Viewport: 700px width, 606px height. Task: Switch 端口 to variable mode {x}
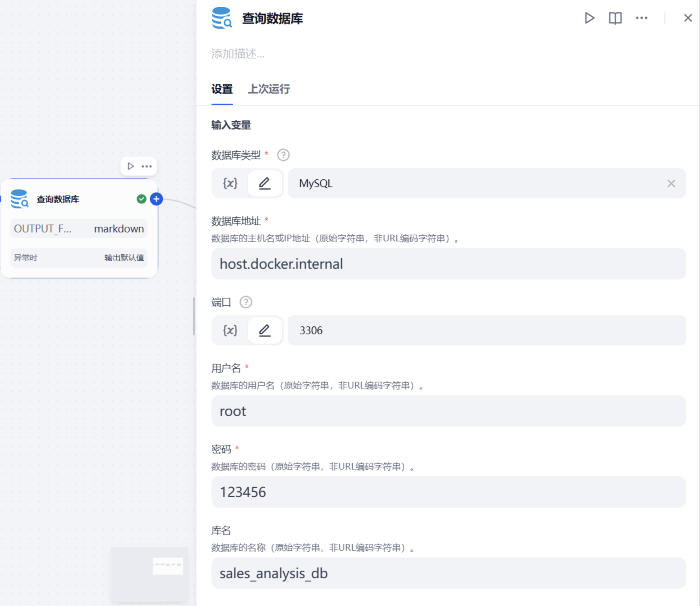230,331
